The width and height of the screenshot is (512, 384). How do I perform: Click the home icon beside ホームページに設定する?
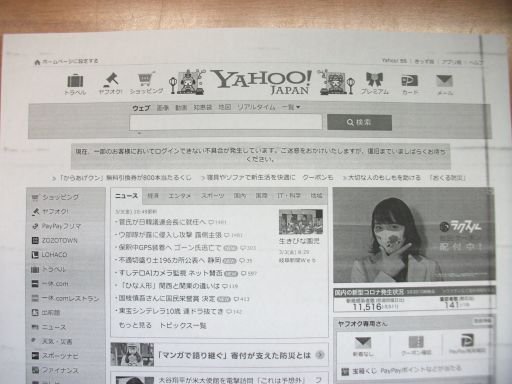click(x=37, y=62)
